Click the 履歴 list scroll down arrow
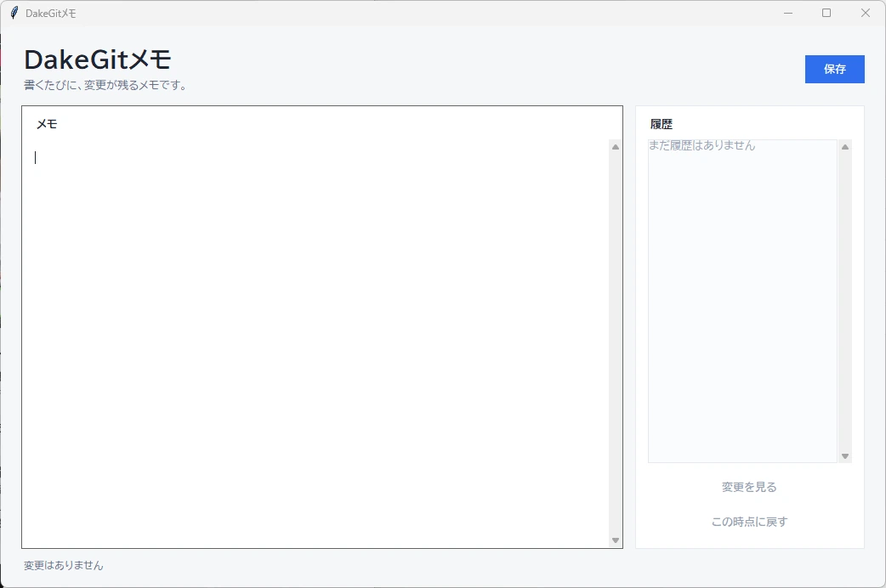The width and height of the screenshot is (886, 588). [845, 456]
